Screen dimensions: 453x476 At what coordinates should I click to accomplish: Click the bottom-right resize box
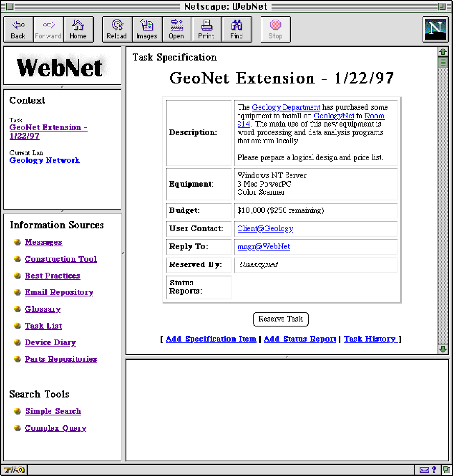[446, 470]
